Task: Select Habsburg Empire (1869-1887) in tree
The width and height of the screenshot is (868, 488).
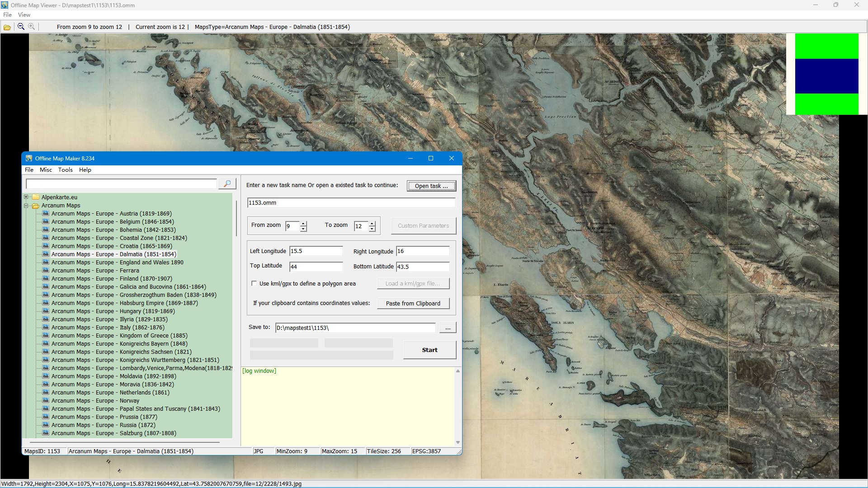Action: (124, 303)
